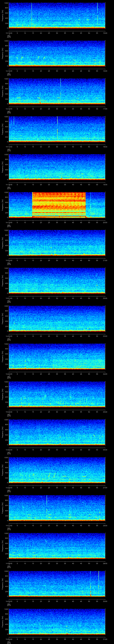The height and width of the screenshot is (644, 114).
Task: Click the 14:27:00 start time label
Action: [9, 525]
